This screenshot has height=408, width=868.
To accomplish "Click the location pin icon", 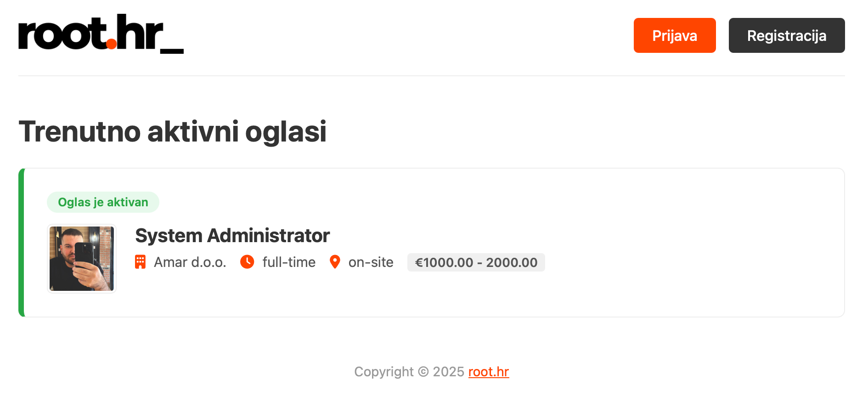I will pyautogui.click(x=335, y=262).
